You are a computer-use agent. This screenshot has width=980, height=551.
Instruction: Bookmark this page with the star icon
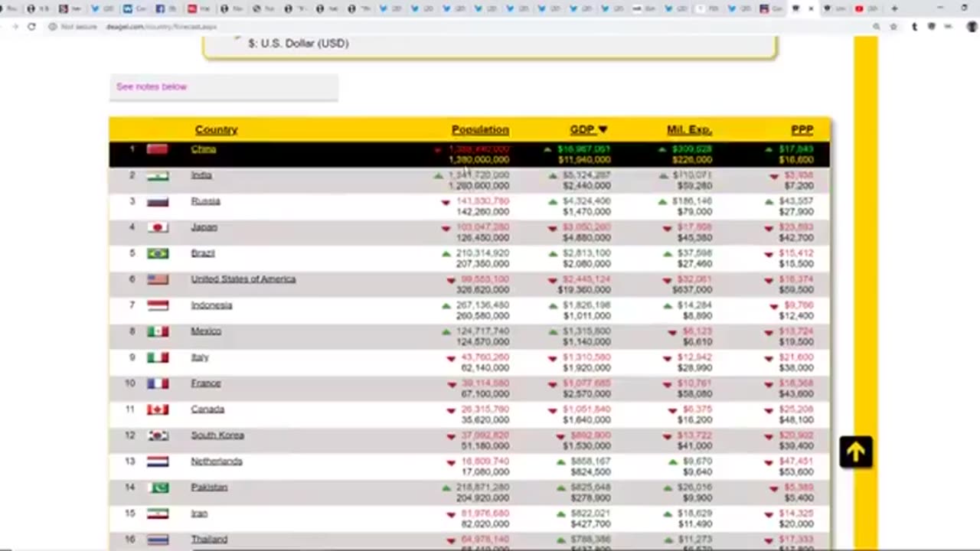(x=893, y=26)
